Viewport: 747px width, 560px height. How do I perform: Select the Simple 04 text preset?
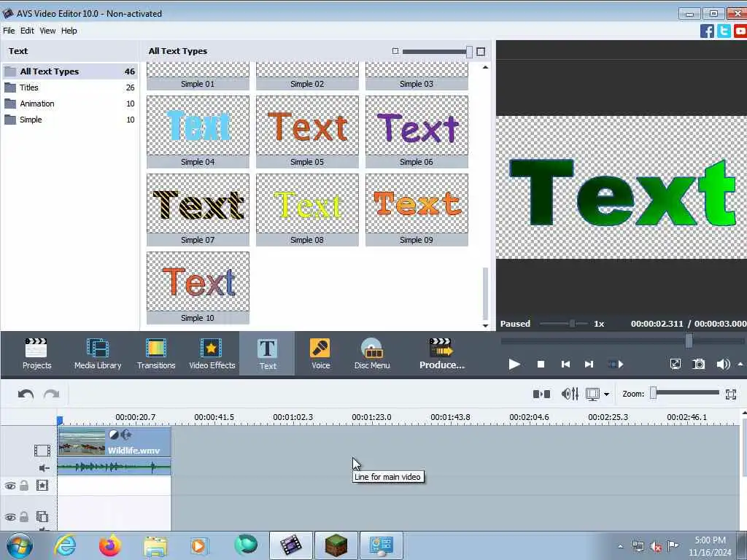point(198,131)
